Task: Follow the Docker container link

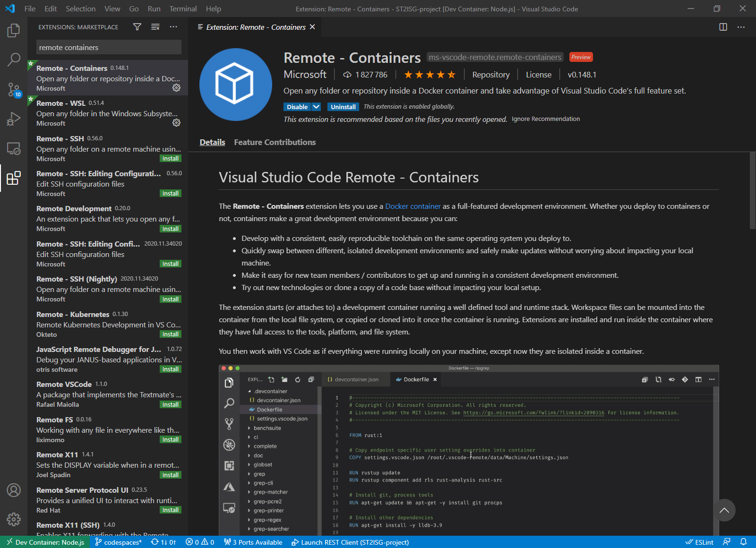Action: [x=412, y=206]
